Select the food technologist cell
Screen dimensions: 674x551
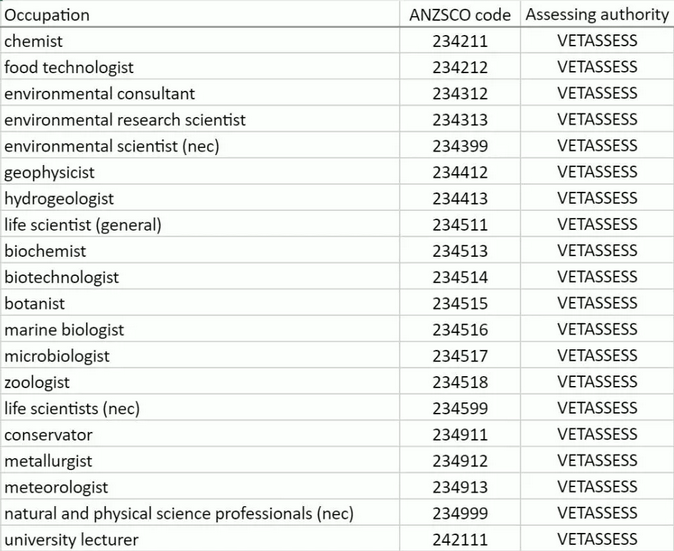(x=200, y=67)
